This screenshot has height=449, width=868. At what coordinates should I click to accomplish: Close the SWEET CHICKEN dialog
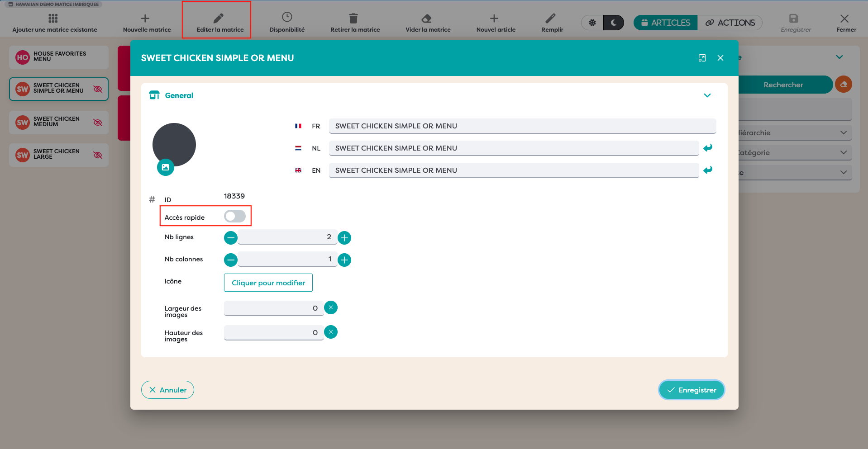click(720, 58)
